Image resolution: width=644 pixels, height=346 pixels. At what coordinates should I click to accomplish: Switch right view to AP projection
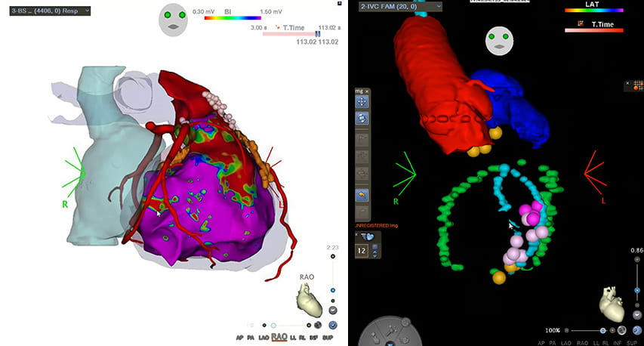click(x=541, y=343)
